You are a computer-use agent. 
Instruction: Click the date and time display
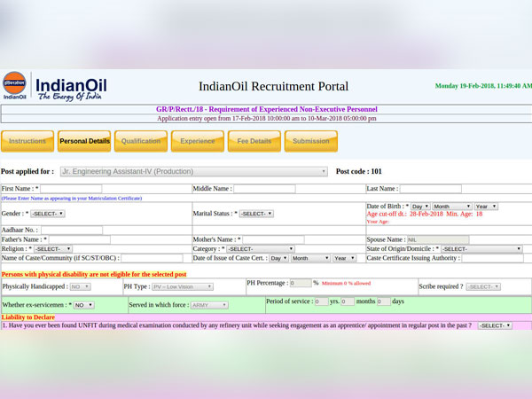(483, 86)
